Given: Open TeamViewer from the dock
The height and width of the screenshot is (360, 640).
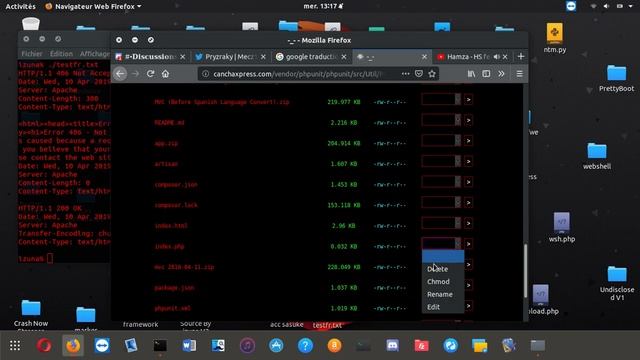Looking at the screenshot, I should tap(102, 346).
